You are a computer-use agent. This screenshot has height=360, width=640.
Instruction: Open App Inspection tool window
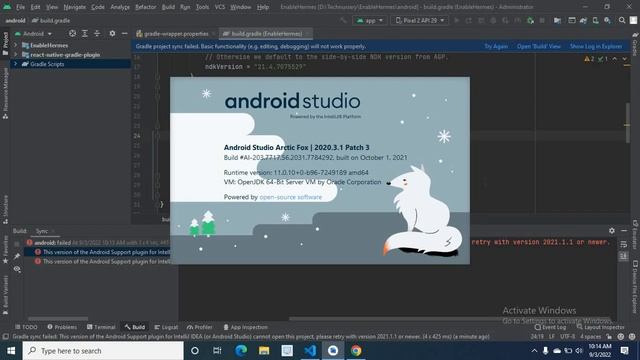point(245,327)
